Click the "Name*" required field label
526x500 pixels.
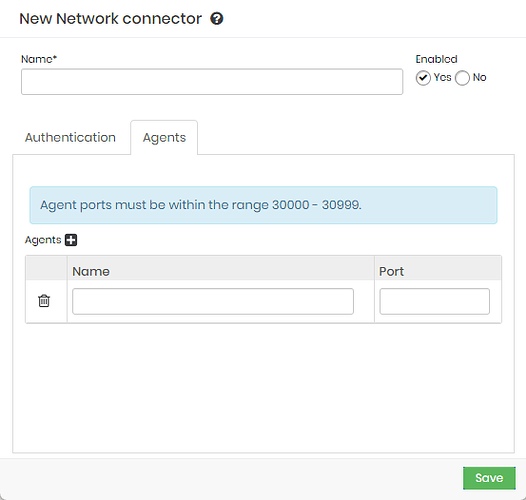click(x=39, y=59)
